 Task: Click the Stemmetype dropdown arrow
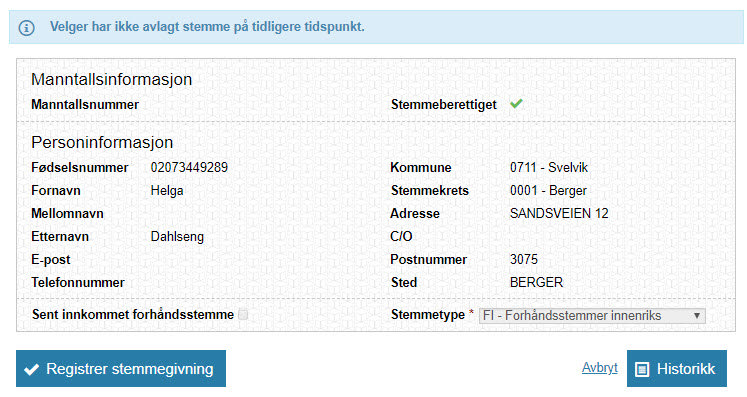click(697, 316)
